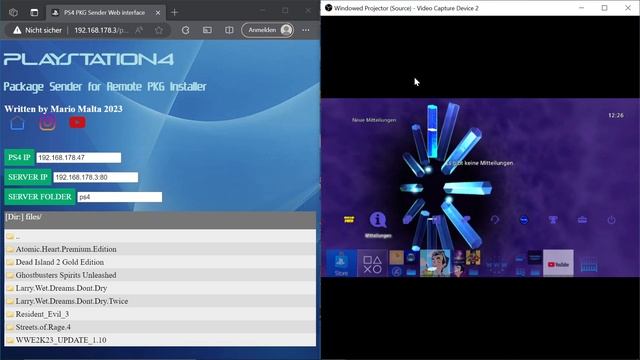Open the home icon link below the author name
This screenshot has height=360, width=640.
17,123
